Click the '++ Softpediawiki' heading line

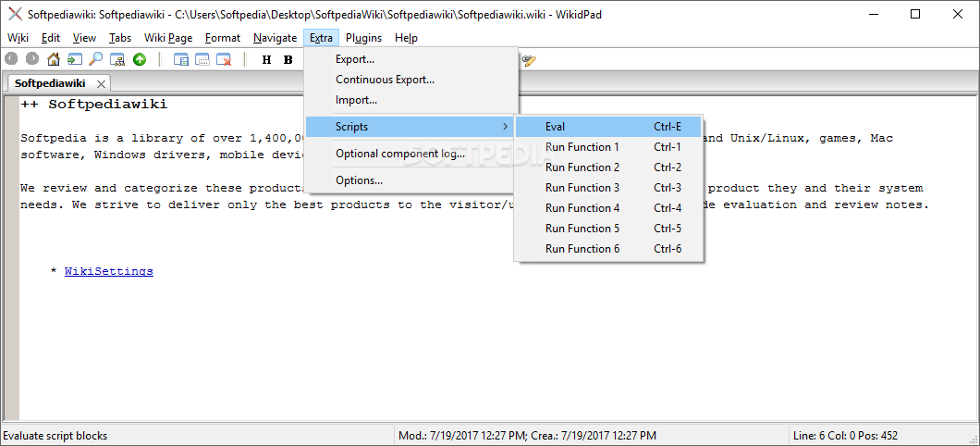tap(93, 105)
